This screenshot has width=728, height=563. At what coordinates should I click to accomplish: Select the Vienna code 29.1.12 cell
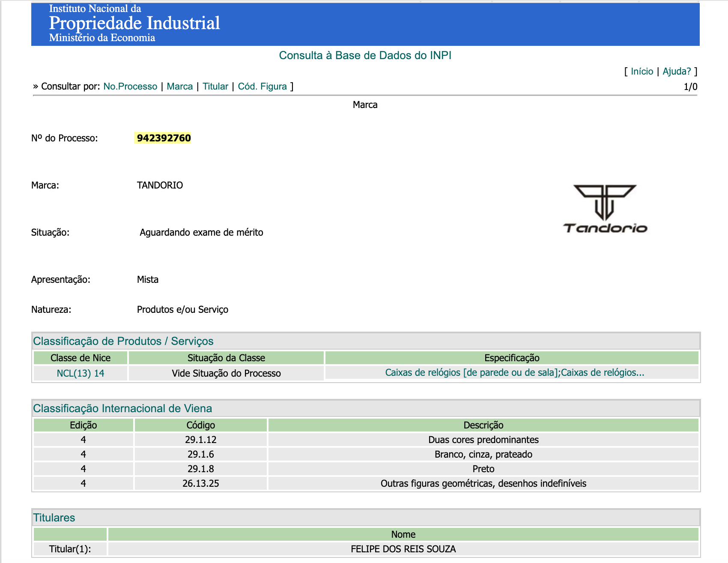(x=200, y=440)
